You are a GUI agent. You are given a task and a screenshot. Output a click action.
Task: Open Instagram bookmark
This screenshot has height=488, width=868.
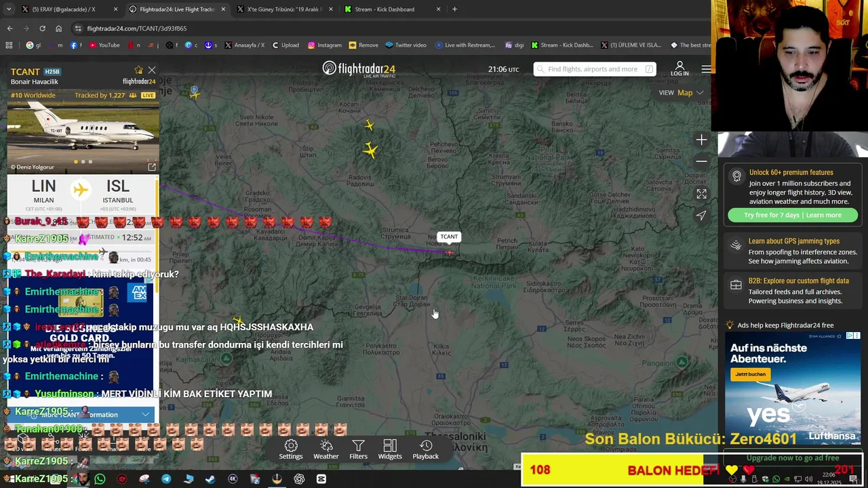(x=324, y=45)
